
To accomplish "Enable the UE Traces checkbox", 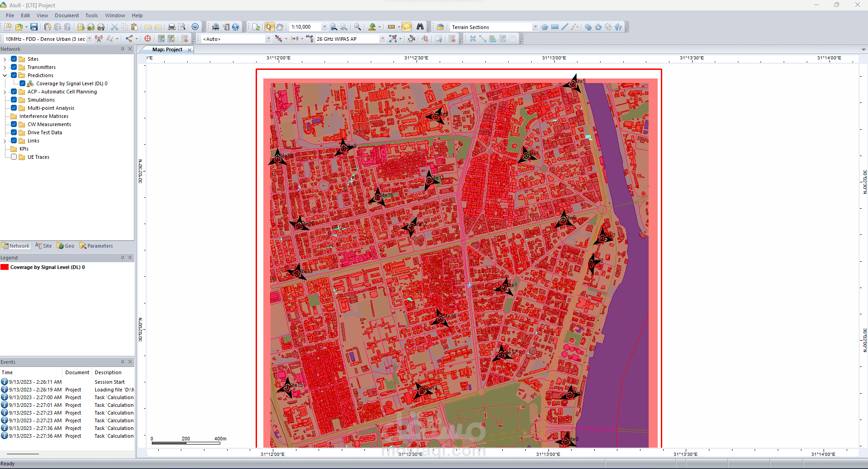I will (14, 157).
